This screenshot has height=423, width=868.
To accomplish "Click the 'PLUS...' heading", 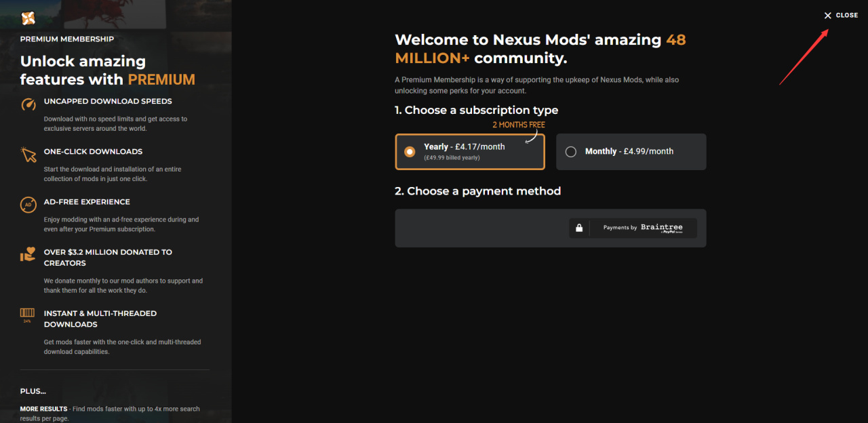I will (33, 391).
